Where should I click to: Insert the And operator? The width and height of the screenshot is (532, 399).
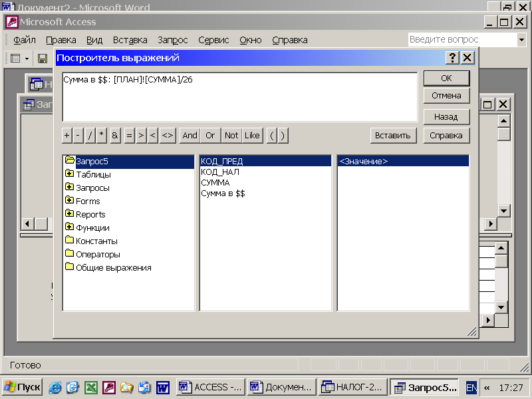(190, 136)
